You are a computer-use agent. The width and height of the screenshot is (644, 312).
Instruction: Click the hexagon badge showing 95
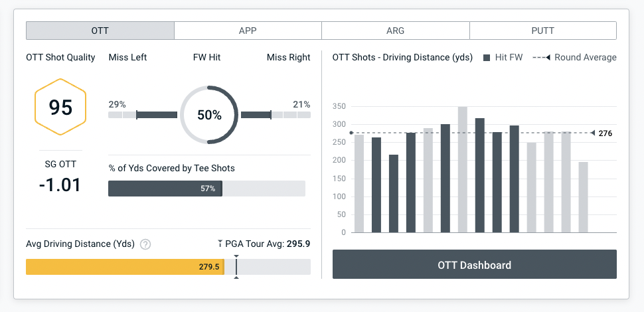pyautogui.click(x=60, y=108)
